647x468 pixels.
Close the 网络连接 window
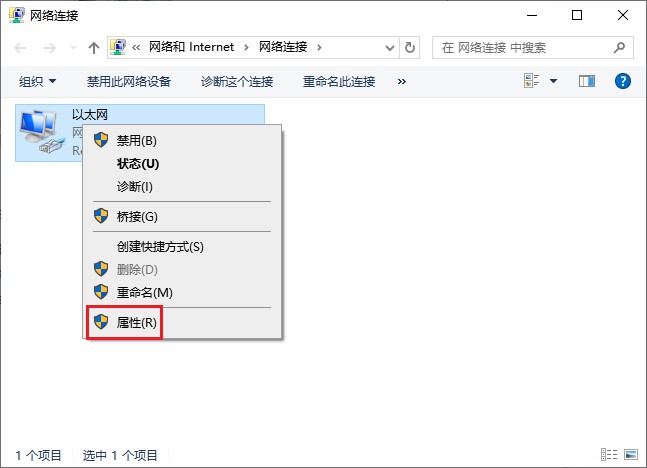[623, 16]
